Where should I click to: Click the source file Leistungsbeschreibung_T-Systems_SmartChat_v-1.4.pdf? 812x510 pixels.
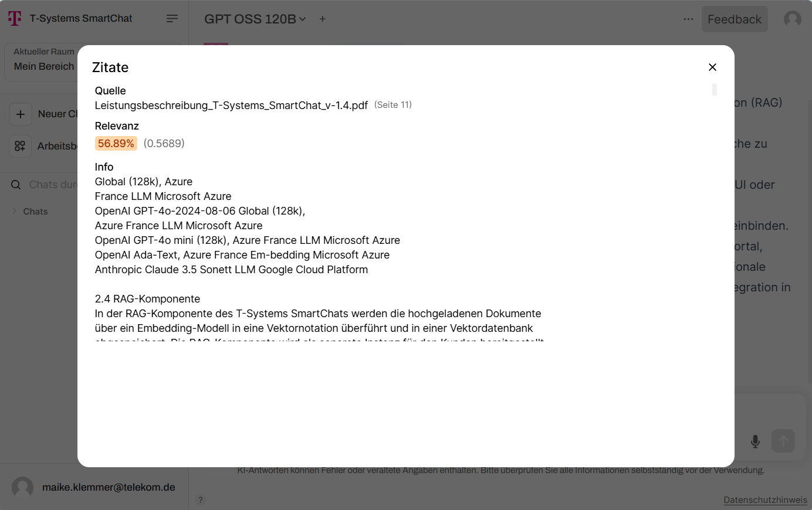[x=231, y=106]
